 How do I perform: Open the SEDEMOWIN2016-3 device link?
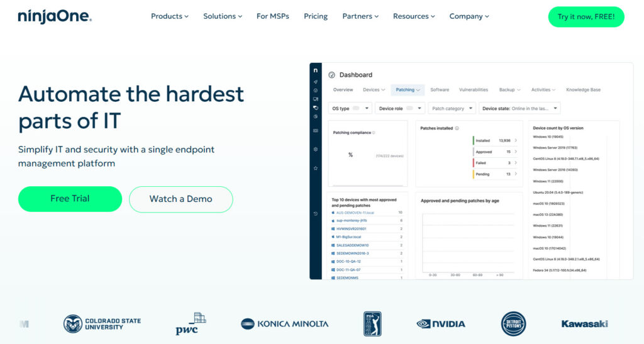[x=353, y=253]
